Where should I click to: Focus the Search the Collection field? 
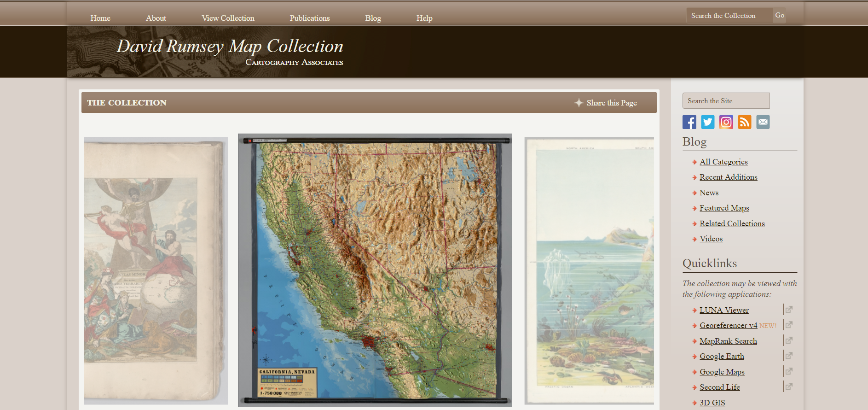[x=730, y=16]
